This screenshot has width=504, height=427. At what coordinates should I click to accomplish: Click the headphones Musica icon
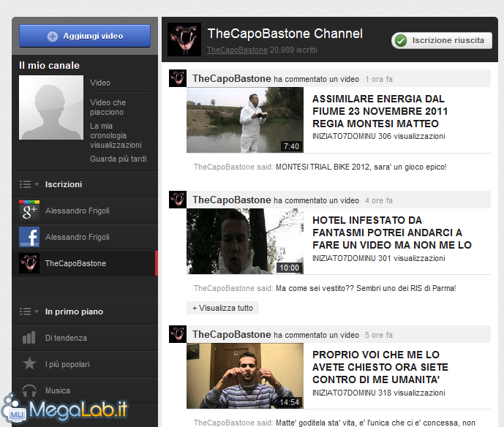coord(29,390)
